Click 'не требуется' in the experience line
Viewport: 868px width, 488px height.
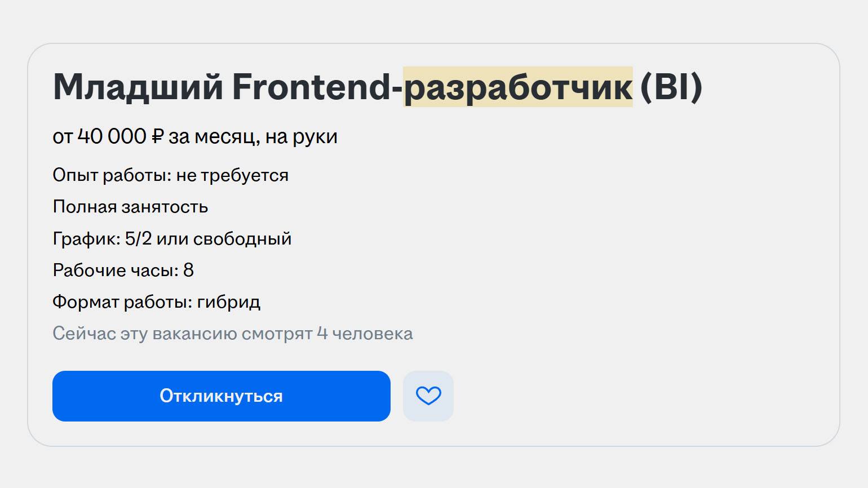232,175
